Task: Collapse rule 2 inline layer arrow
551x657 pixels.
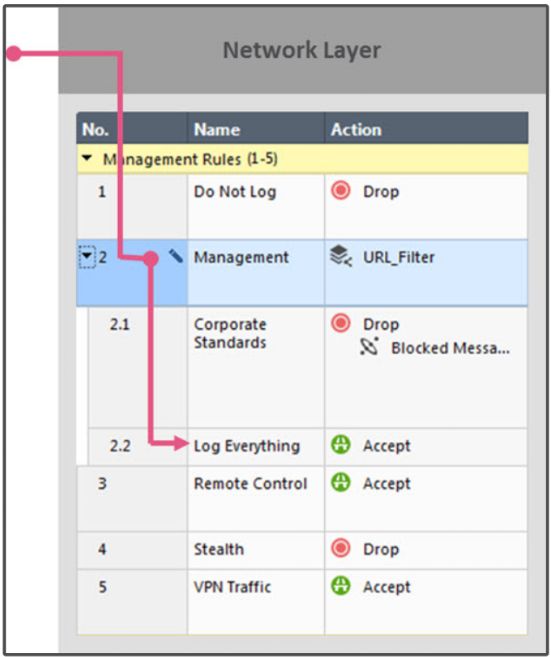Action: [87, 256]
